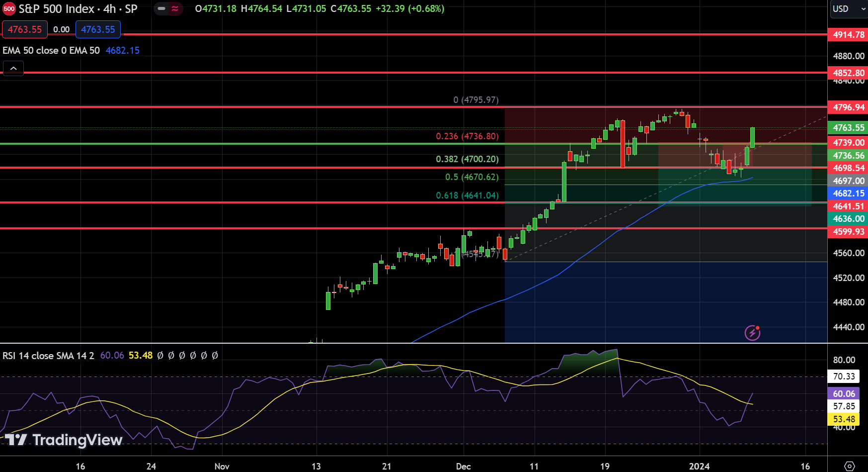Image resolution: width=868 pixels, height=472 pixels.
Task: Click the Fibonacci 0.382 (4700.20) label
Action: coord(467,159)
